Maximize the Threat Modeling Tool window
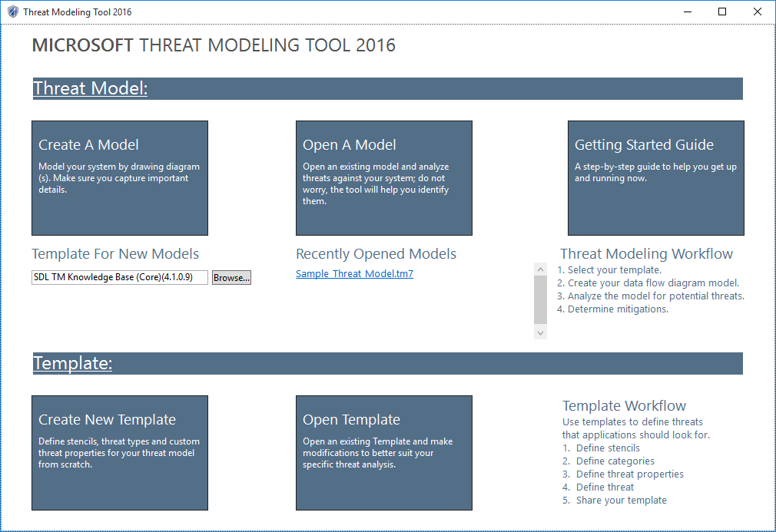This screenshot has height=532, width=776. pyautogui.click(x=722, y=12)
